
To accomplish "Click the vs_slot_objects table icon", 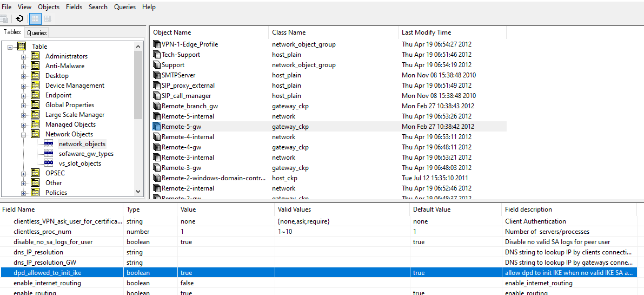I will click(49, 163).
